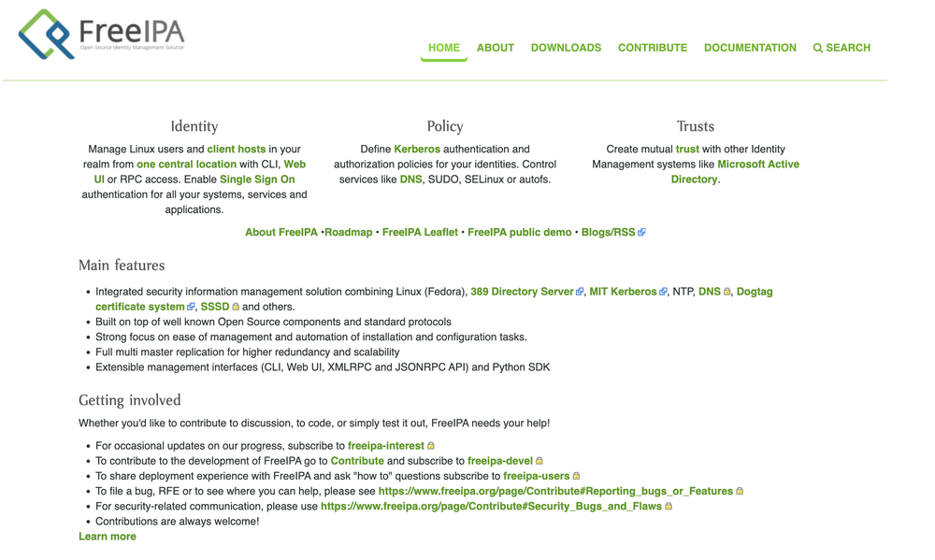Open the ABOUT menu item
Viewport: 935px width, 560px height.
[x=495, y=48]
